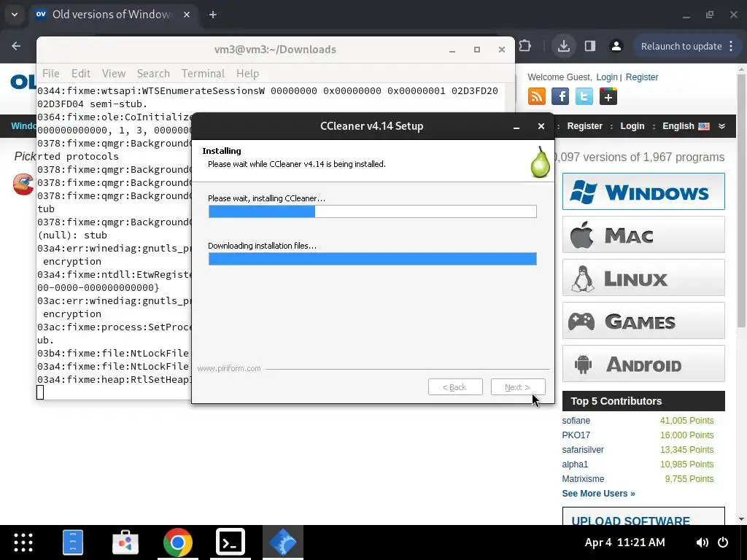
Task: Click the taskbar date and time
Action: click(624, 542)
